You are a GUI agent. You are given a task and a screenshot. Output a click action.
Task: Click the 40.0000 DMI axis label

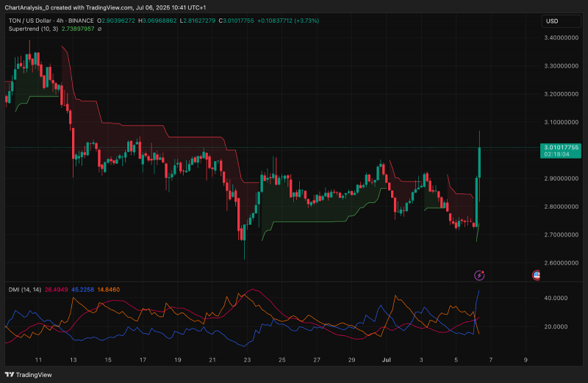556,298
